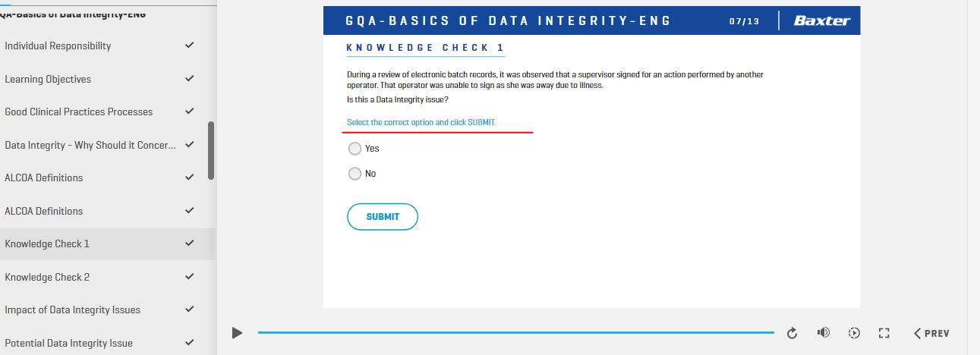The height and width of the screenshot is (355, 980).
Task: Click the checkmark next to Knowledge Check 2
Action: click(x=190, y=277)
